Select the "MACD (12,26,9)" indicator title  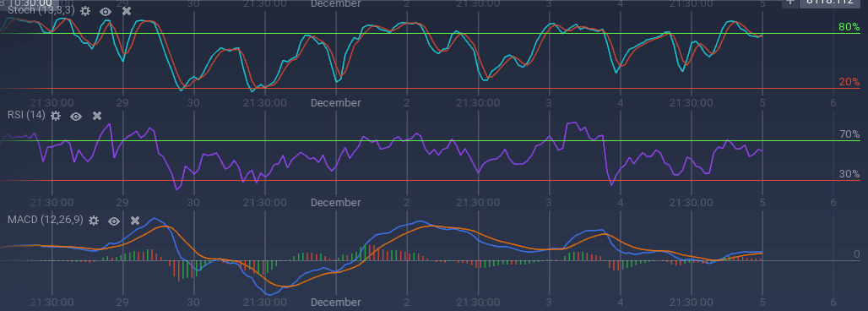46,220
